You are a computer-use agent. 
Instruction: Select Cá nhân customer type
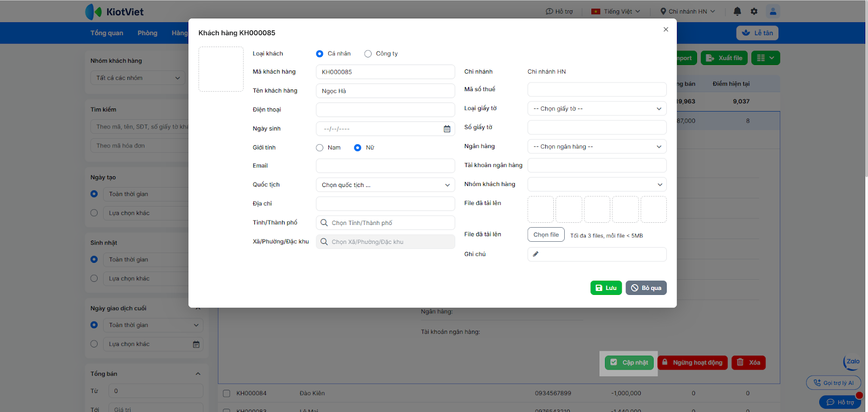(x=320, y=54)
